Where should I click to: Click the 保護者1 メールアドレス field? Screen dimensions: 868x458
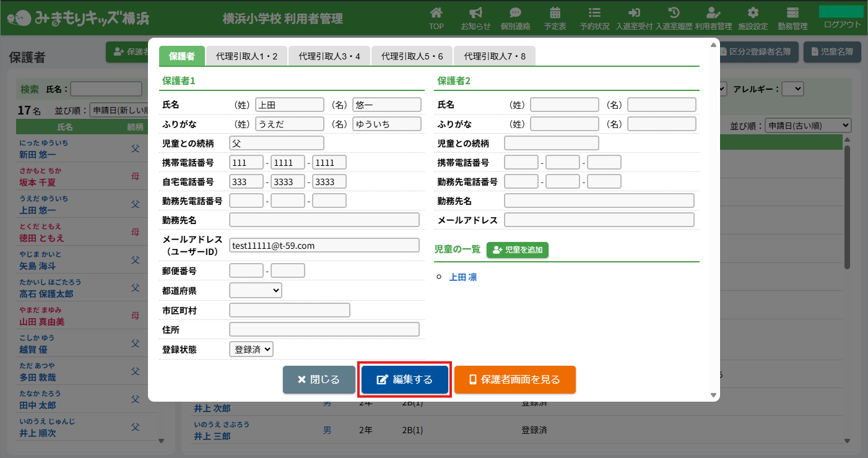[324, 246]
